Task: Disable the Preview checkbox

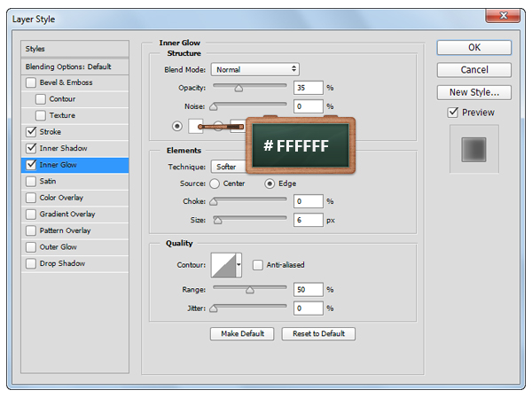Action: (x=453, y=113)
